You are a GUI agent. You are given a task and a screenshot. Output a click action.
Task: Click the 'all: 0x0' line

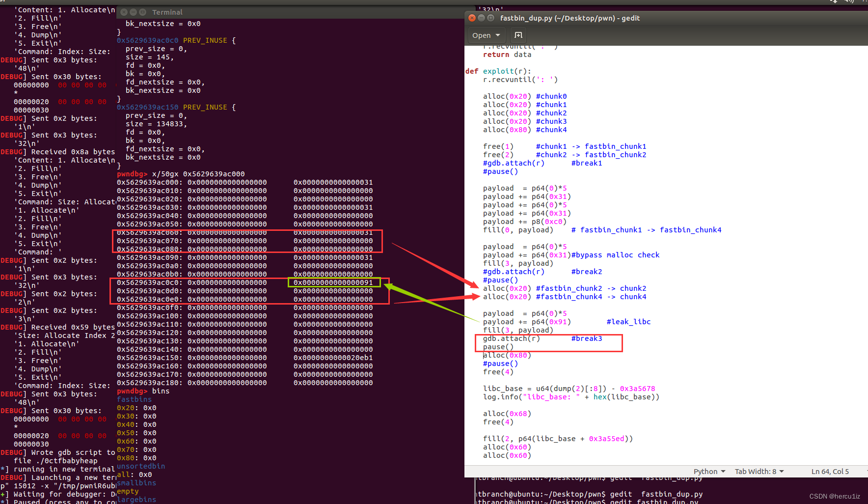tap(135, 475)
